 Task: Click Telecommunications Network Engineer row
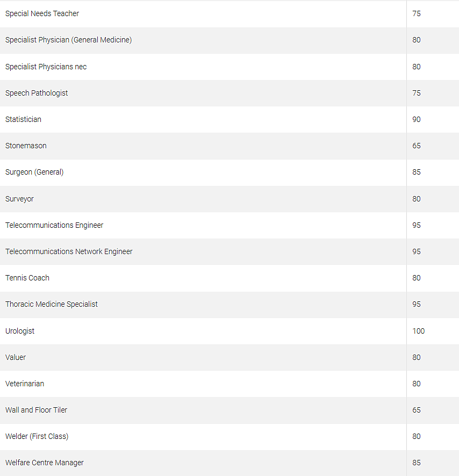point(230,251)
